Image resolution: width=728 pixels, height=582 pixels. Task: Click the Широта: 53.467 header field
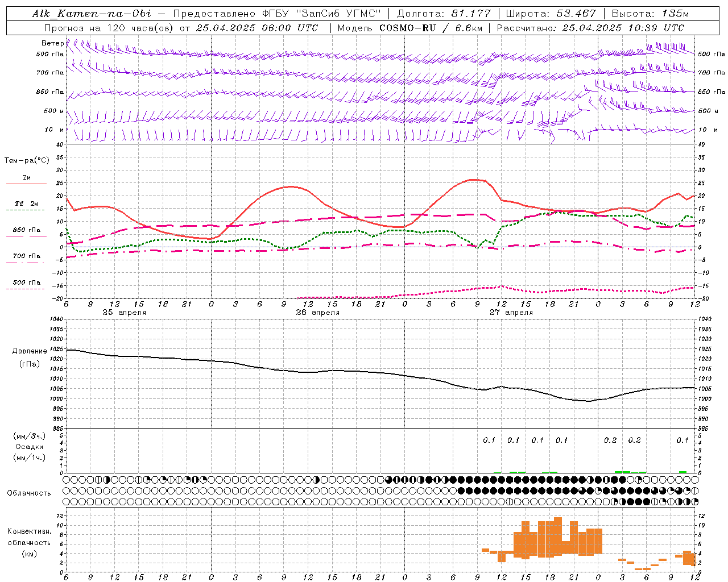[x=551, y=14]
